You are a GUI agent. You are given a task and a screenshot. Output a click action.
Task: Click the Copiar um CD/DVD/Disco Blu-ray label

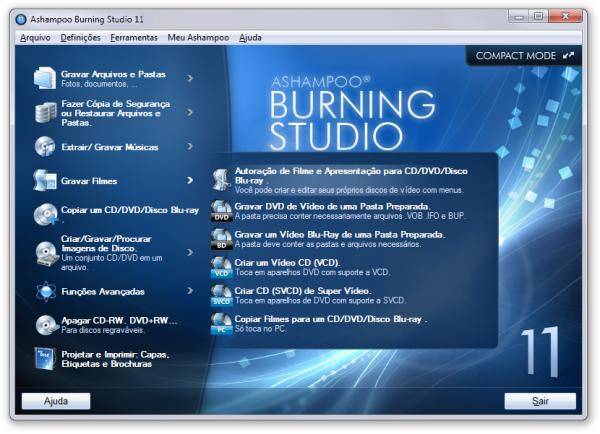(x=130, y=210)
